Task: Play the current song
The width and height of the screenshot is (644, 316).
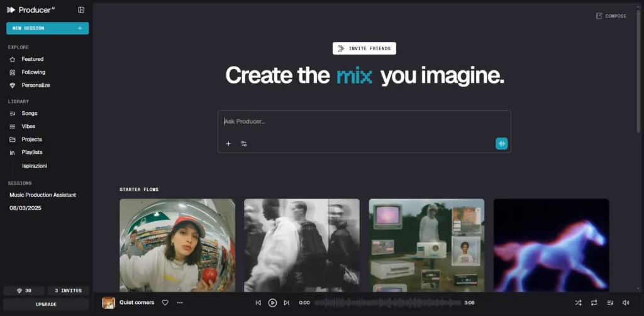Action: (272, 303)
